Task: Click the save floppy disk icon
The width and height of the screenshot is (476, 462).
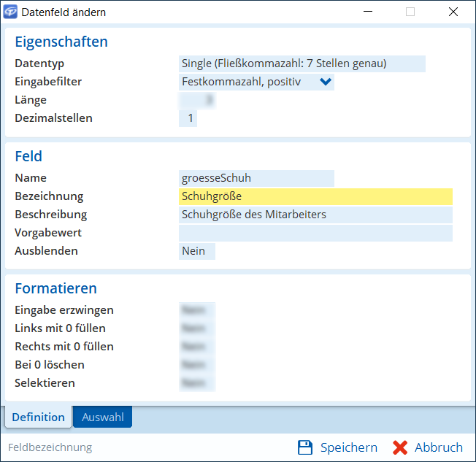Action: coord(305,447)
